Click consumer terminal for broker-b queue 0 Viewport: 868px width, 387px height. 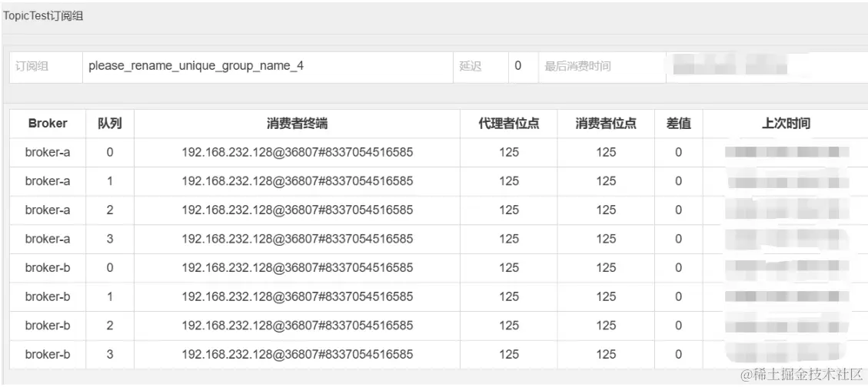298,267
